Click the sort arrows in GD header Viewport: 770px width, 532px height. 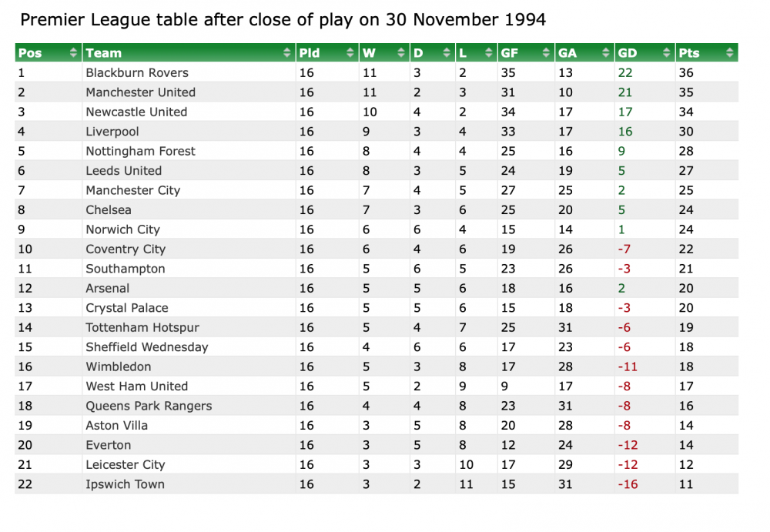[x=667, y=53]
